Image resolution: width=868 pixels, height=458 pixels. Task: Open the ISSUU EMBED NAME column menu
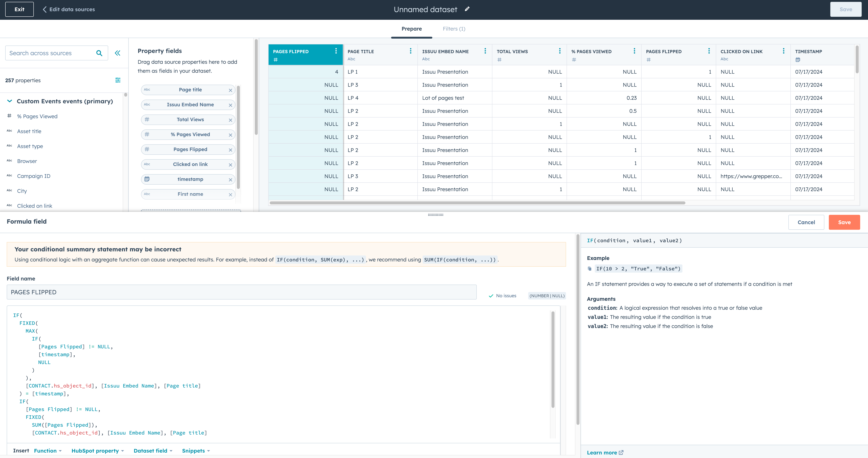pyautogui.click(x=485, y=51)
